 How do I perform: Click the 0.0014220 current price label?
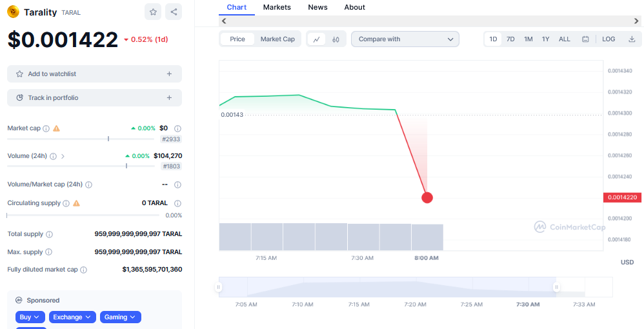click(x=622, y=197)
